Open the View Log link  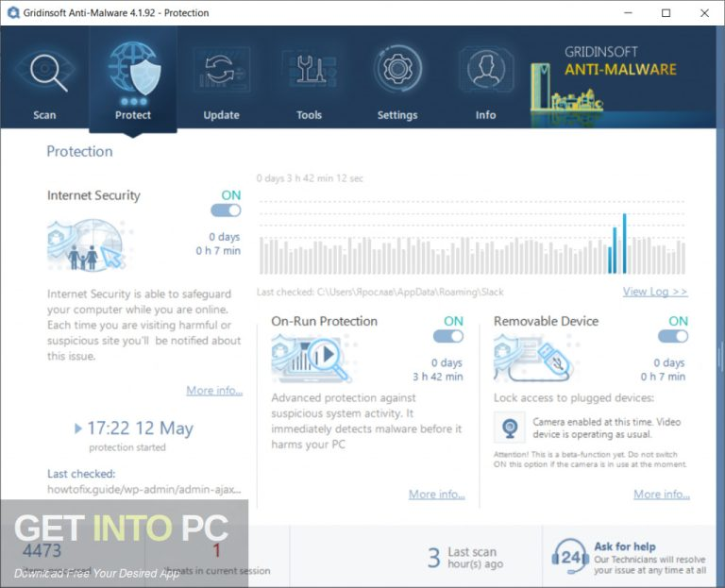[655, 292]
